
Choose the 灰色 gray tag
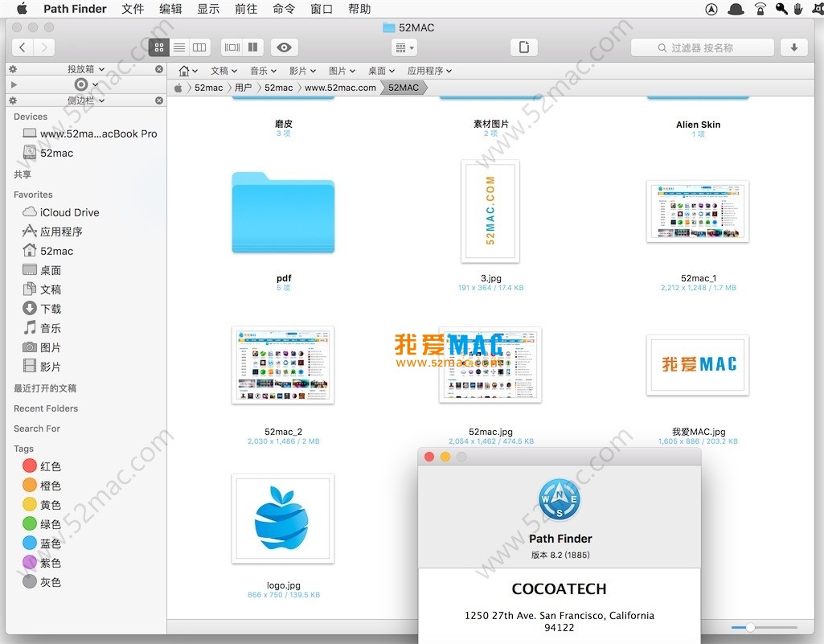(x=42, y=582)
